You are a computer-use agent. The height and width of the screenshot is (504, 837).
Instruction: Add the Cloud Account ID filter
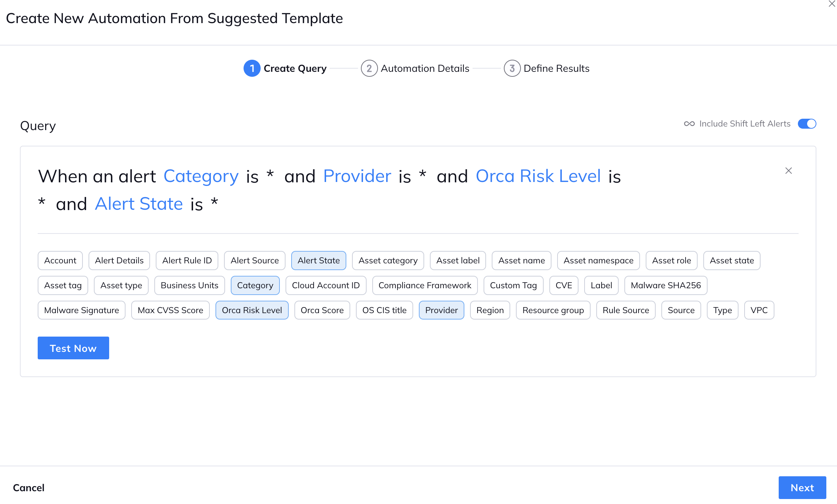click(x=326, y=285)
